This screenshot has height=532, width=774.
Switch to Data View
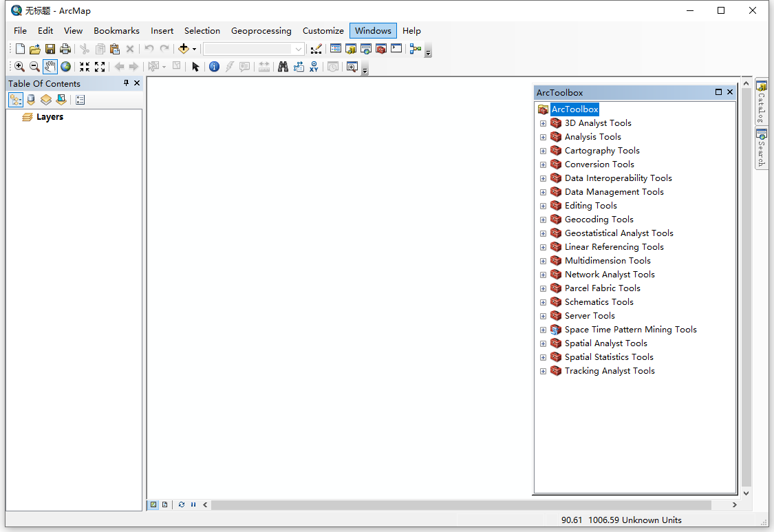(153, 505)
